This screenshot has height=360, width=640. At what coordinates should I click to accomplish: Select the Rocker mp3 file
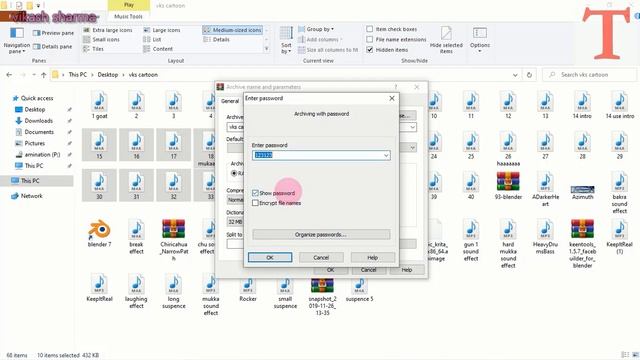tap(248, 288)
